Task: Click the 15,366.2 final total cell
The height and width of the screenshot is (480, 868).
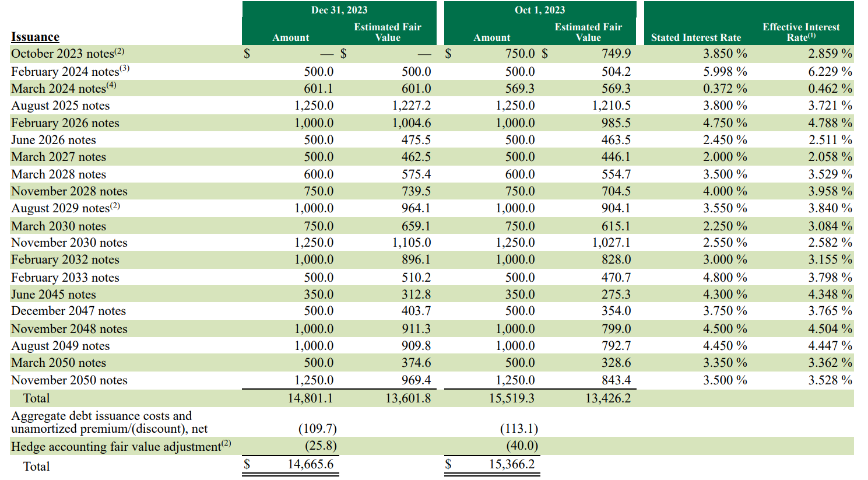Action: point(511,464)
